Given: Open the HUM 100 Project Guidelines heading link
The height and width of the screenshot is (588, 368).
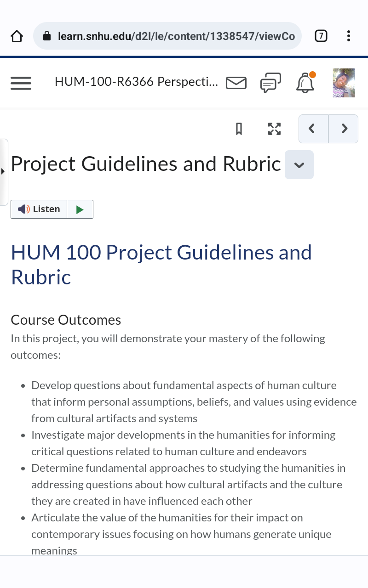Looking at the screenshot, I should pos(161,264).
